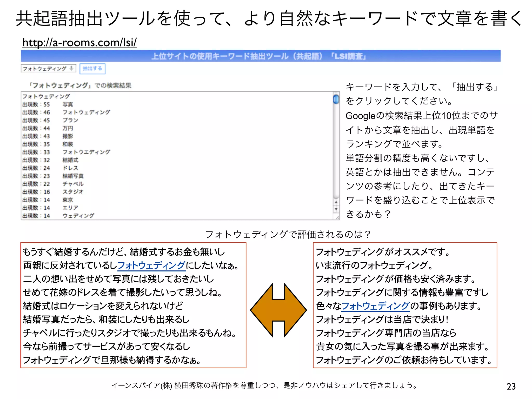The image size is (532, 399).
Task: Select result row 出現数：55 写真
Action: coord(48,104)
